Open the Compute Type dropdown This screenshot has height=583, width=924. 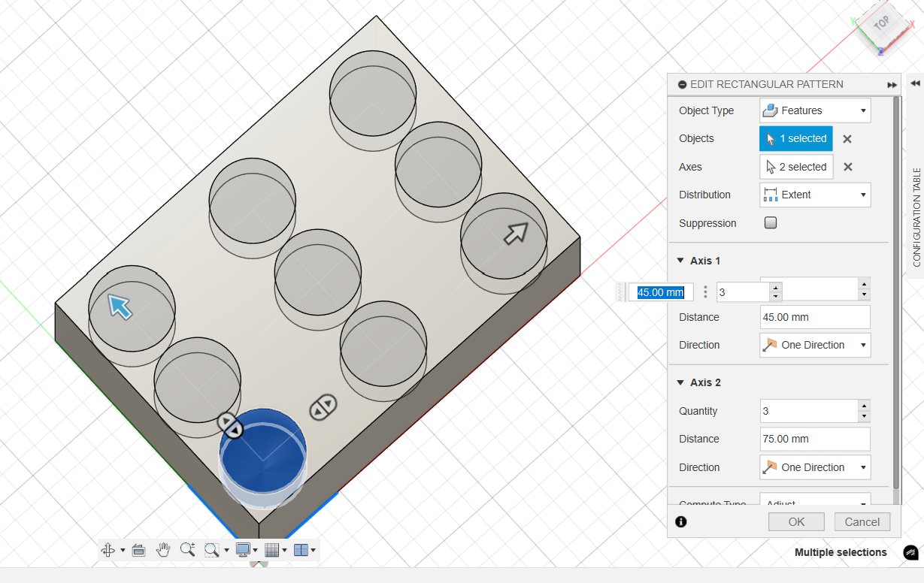coord(815,500)
